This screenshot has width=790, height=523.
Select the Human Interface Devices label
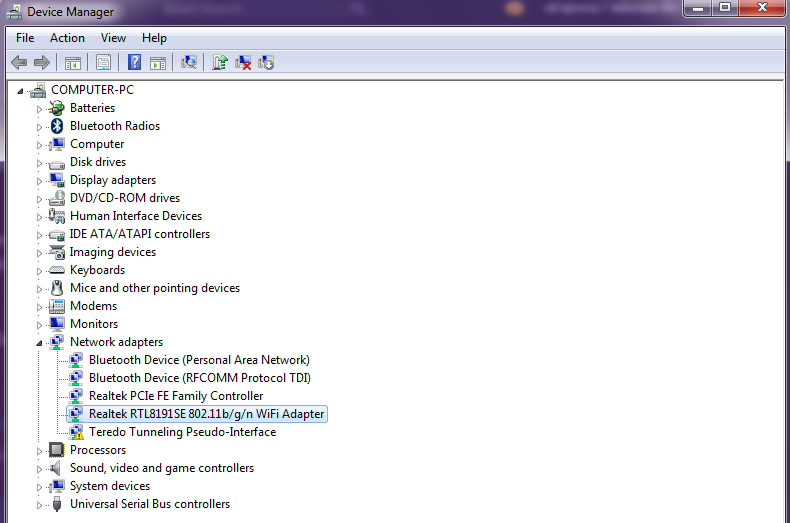click(136, 216)
